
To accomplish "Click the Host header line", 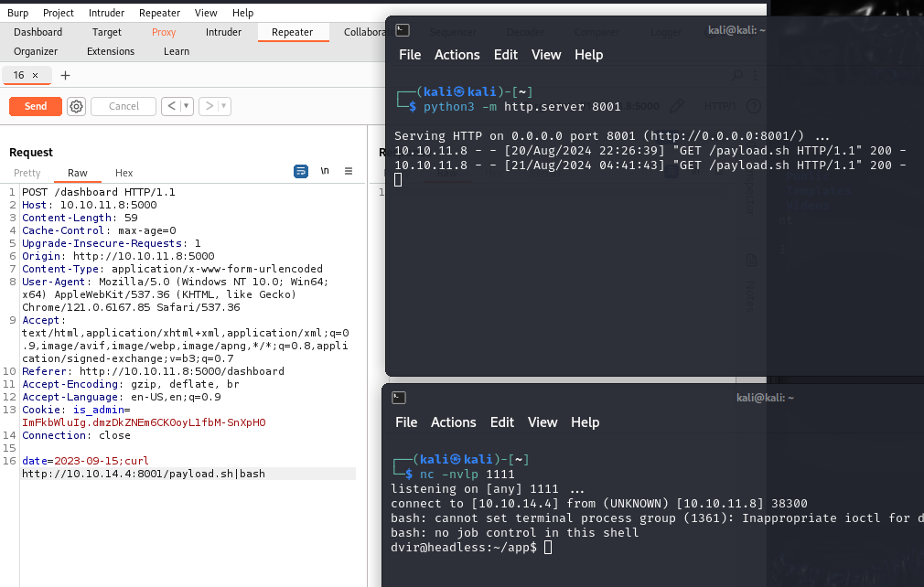I will [90, 205].
